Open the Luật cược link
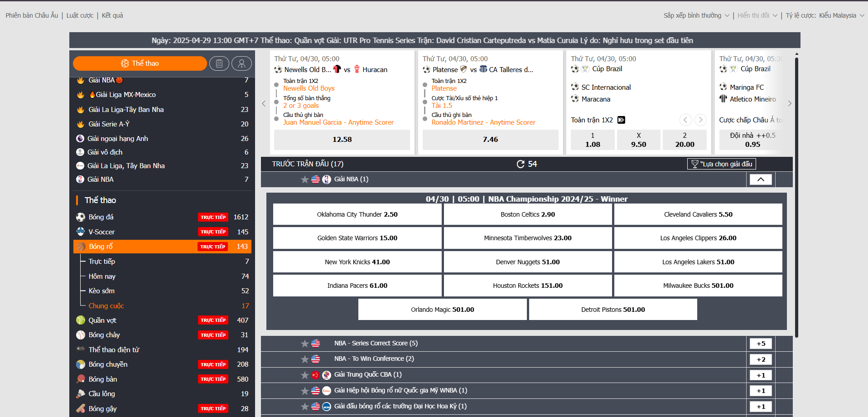Viewport: 868px width, 417px height. pyautogui.click(x=80, y=15)
